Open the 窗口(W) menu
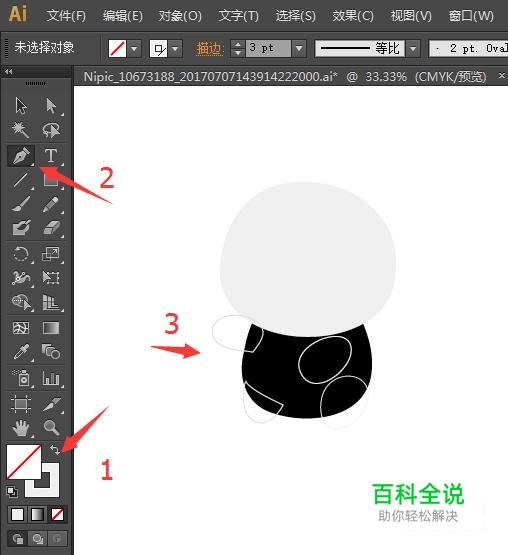The height and width of the screenshot is (555, 508). tap(471, 16)
